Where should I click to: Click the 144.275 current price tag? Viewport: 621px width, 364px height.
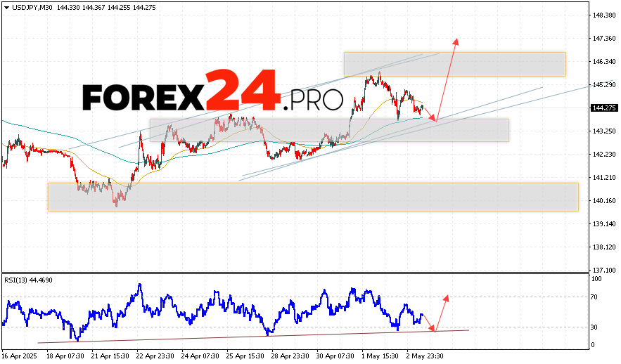[x=604, y=108]
